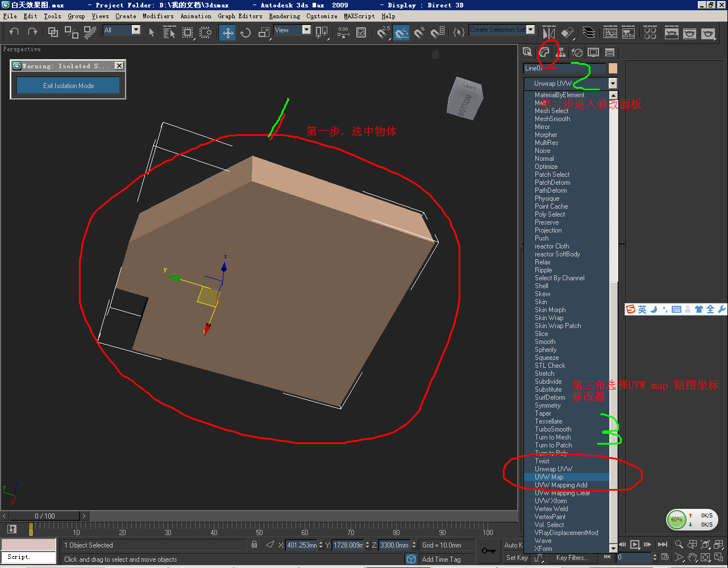Screen dimensions: 728x568
Task: Open the View reference coordinate dropdown
Action: 306,30
